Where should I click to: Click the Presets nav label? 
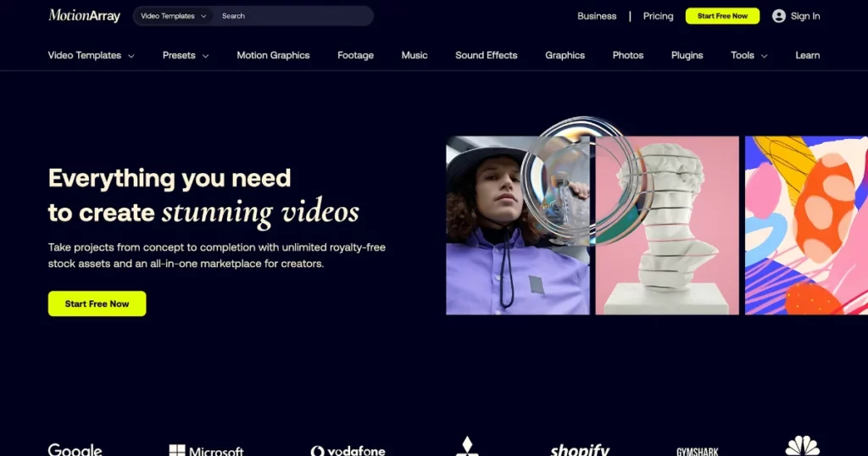pyautogui.click(x=179, y=55)
